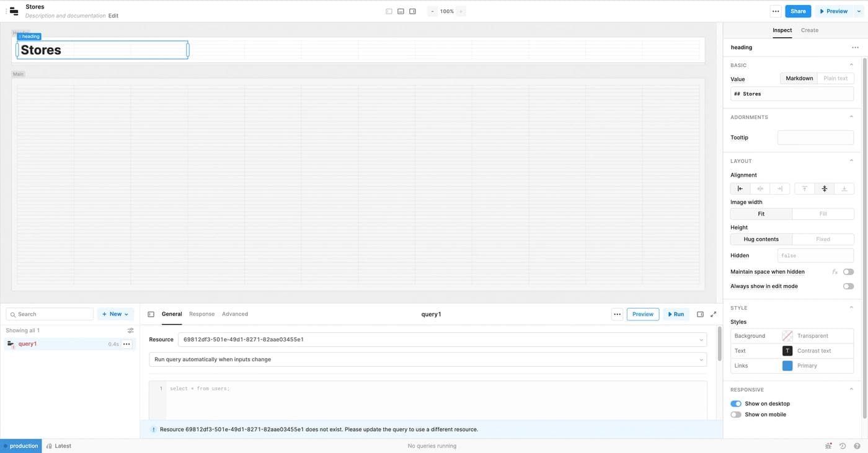Toggle the right panel layout icon
This screenshot has height=453, width=868.
pos(412,11)
